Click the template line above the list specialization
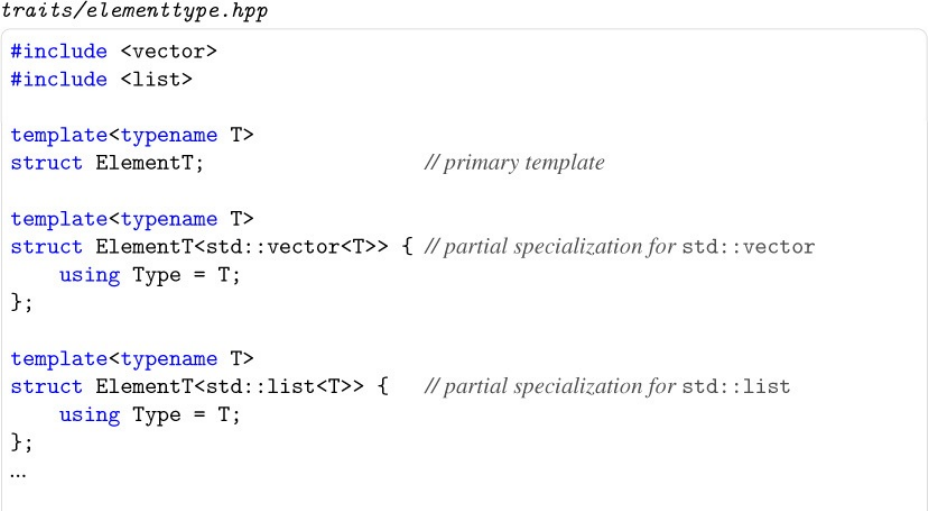The height and width of the screenshot is (511, 928). 132,359
